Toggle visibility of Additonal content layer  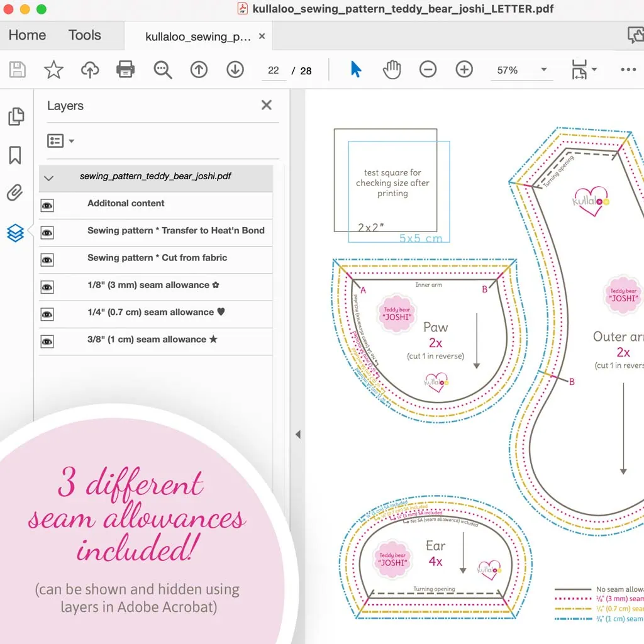pos(47,206)
